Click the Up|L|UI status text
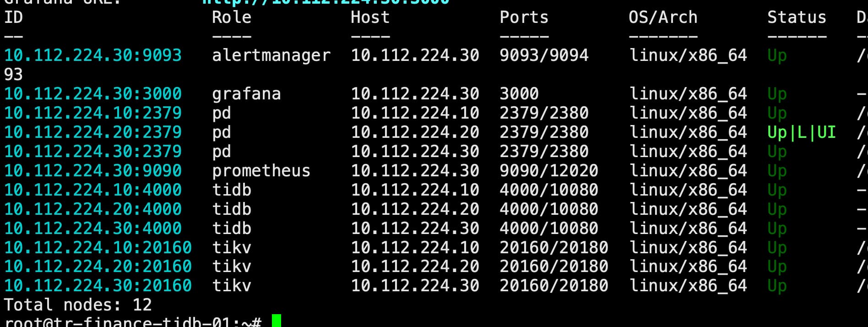 801,132
